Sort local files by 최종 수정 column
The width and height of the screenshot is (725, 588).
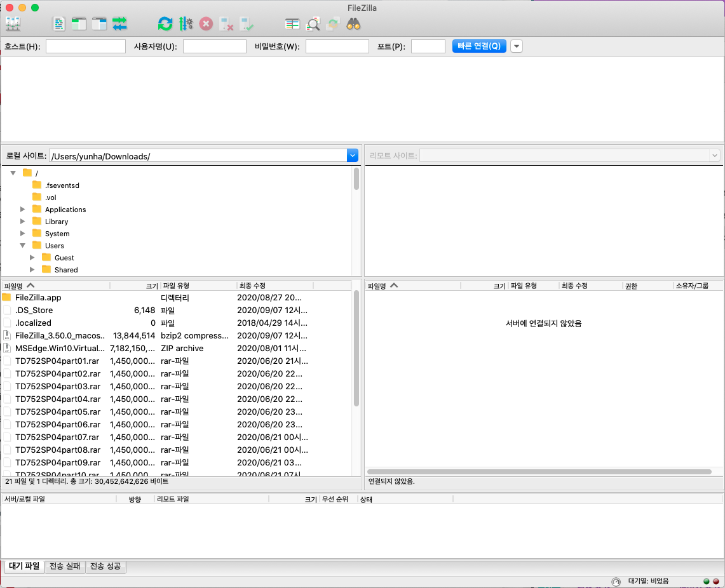click(x=275, y=286)
